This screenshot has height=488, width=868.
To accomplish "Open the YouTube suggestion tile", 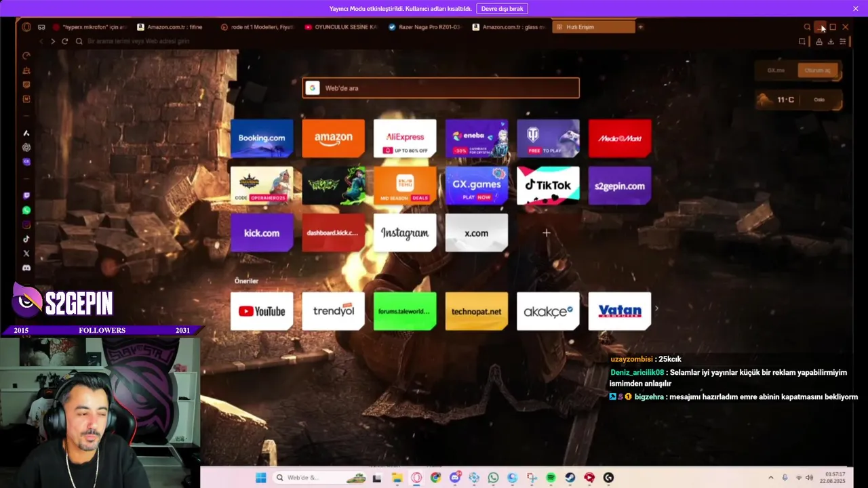I will (x=262, y=311).
